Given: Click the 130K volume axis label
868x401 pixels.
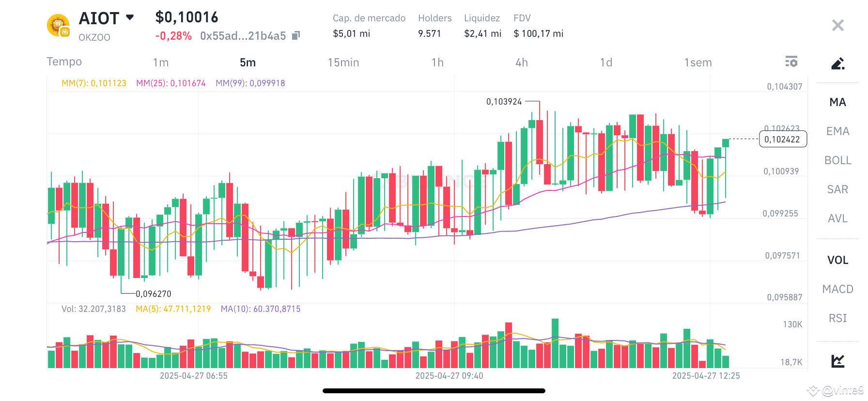Looking at the screenshot, I should (x=793, y=324).
